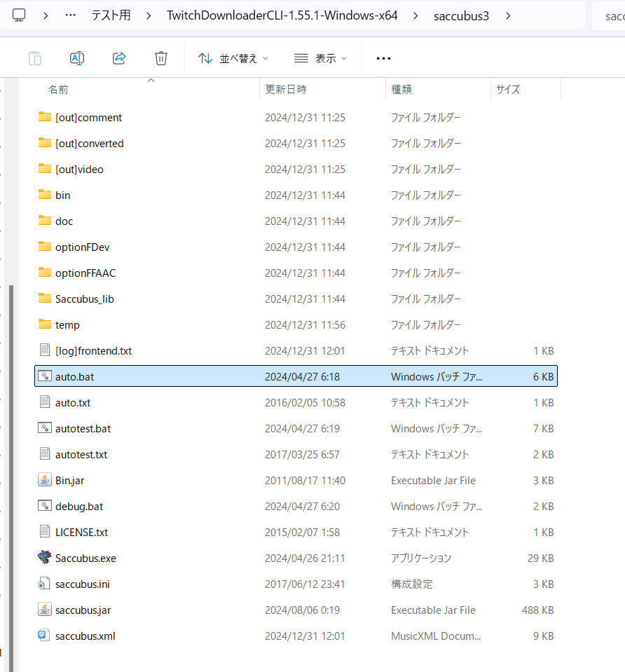Select the [out]video folder

pyautogui.click(x=79, y=170)
